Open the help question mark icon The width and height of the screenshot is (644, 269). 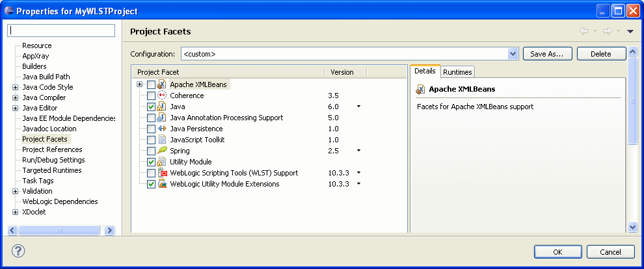click(18, 251)
